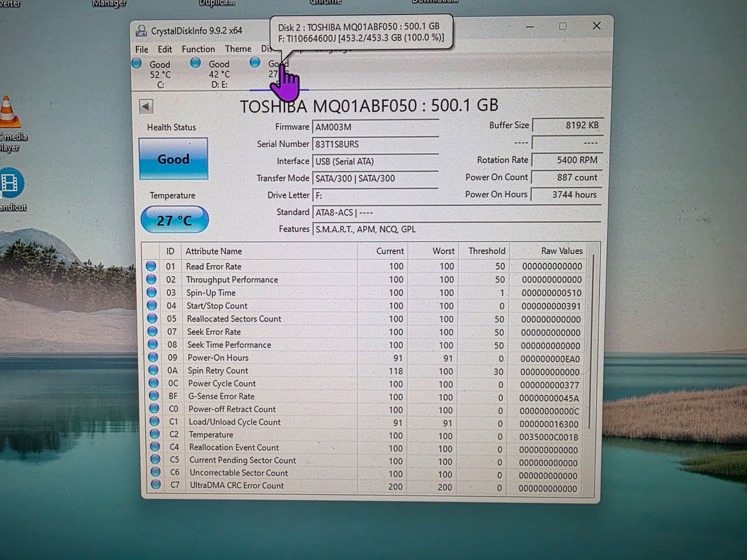Click status orb for Throughput Performance
This screenshot has width=747, height=560.
(x=151, y=279)
